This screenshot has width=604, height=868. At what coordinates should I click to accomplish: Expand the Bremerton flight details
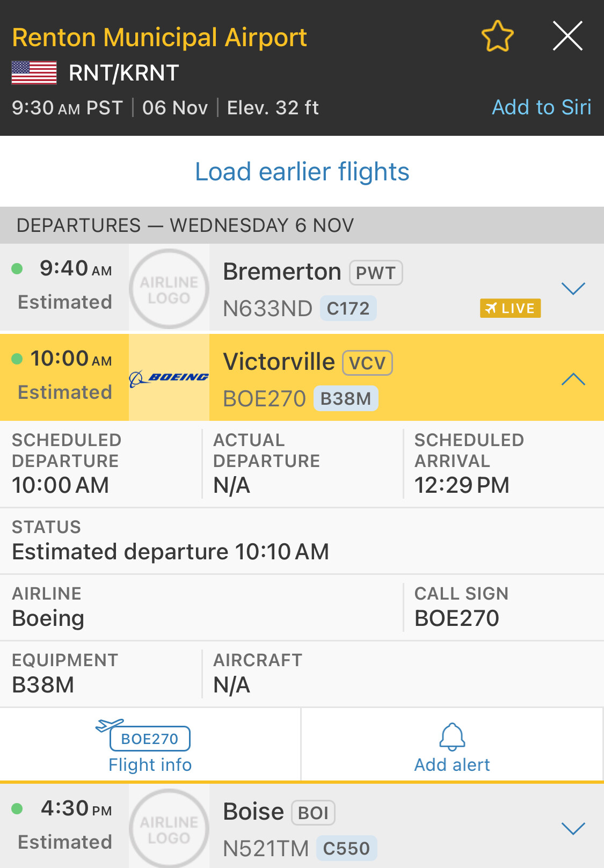[573, 289]
